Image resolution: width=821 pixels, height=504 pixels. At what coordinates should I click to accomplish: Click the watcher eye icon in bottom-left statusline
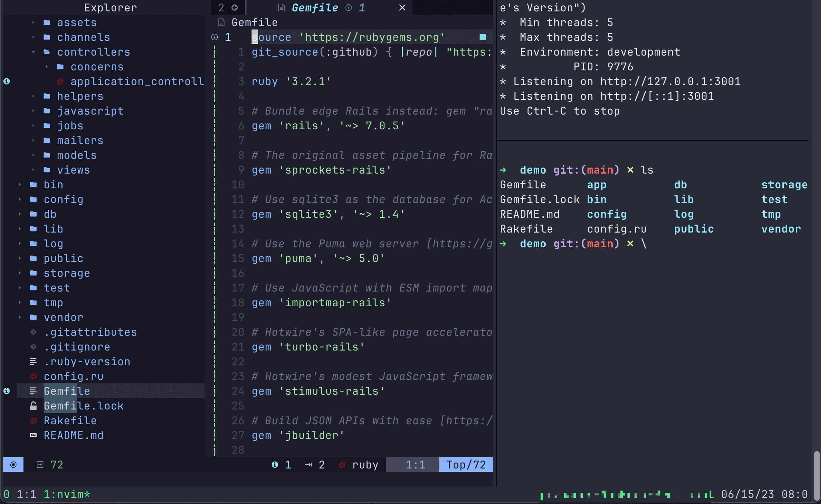13,464
